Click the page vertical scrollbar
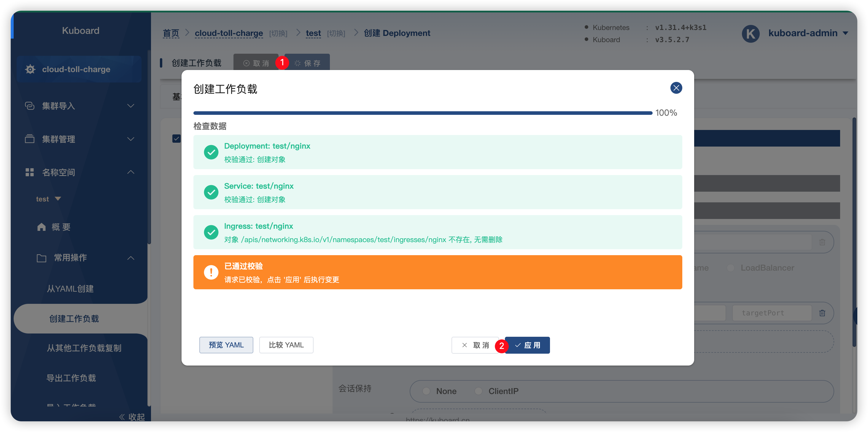This screenshot has width=868, height=432. pos(854,232)
